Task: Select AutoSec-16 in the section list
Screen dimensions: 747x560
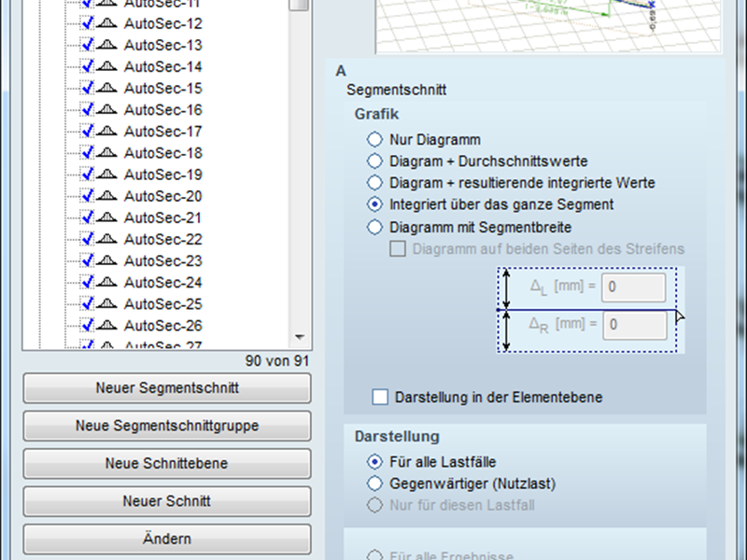Action: click(x=162, y=110)
